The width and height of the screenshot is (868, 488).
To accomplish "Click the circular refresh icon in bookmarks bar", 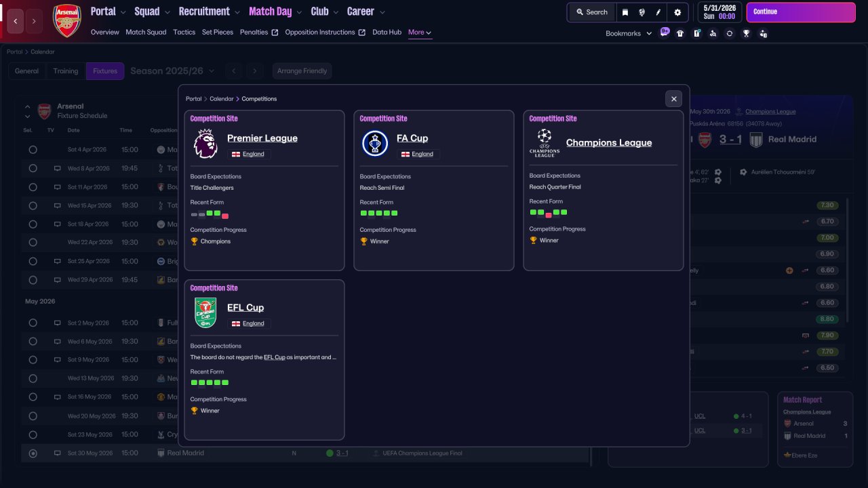I will tap(729, 33).
